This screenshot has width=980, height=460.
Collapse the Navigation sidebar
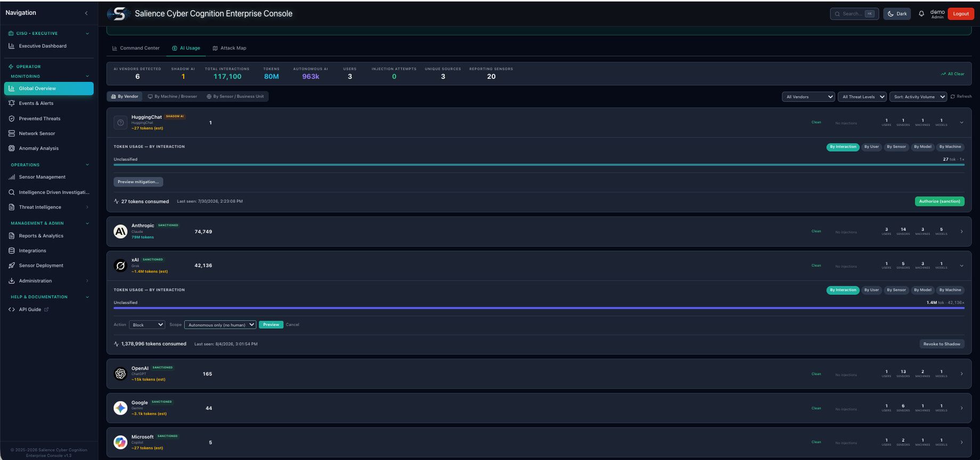86,13
